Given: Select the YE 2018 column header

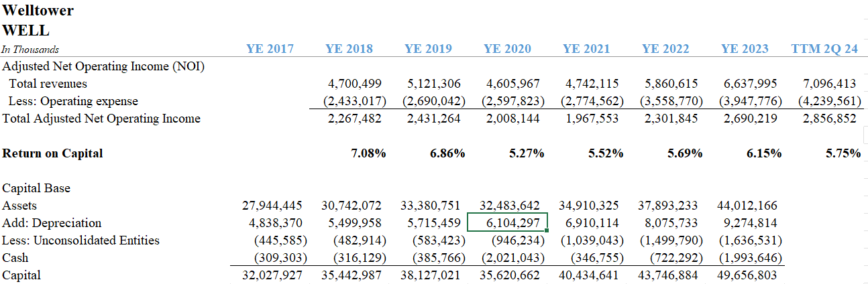Looking at the screenshot, I should point(349,49).
